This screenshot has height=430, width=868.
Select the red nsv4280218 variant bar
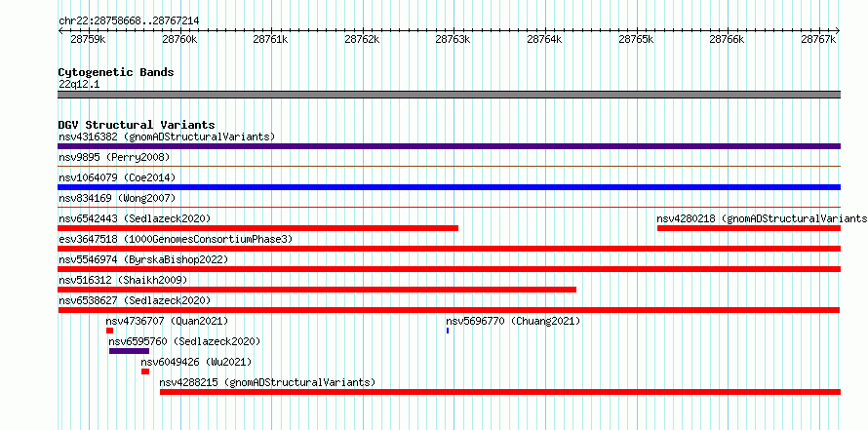[749, 228]
